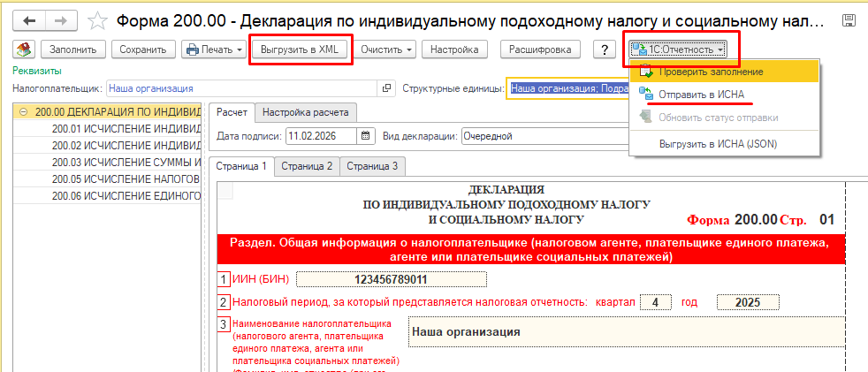Viewport: 868px width, 372px height.
Task: Open the calendar picker for Дата подписи
Action: click(367, 136)
